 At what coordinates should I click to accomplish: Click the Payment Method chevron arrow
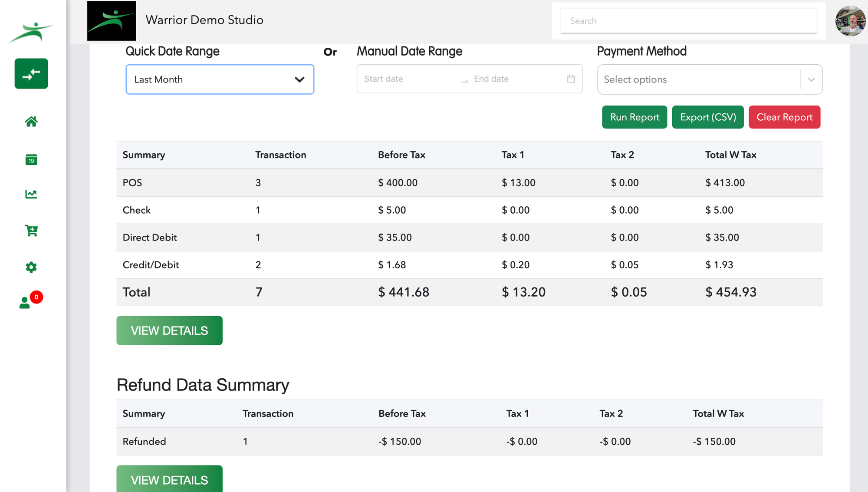(811, 79)
